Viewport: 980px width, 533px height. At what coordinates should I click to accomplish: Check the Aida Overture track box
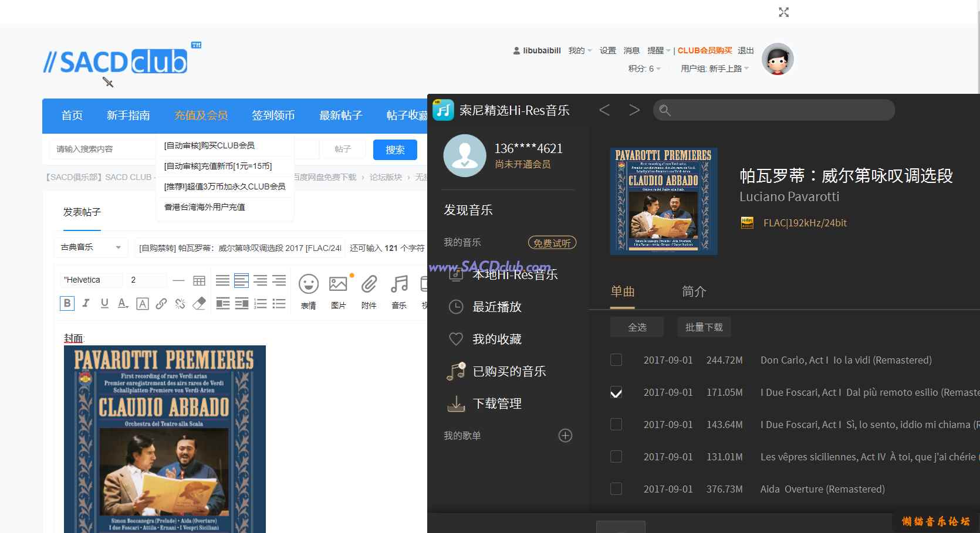616,488
